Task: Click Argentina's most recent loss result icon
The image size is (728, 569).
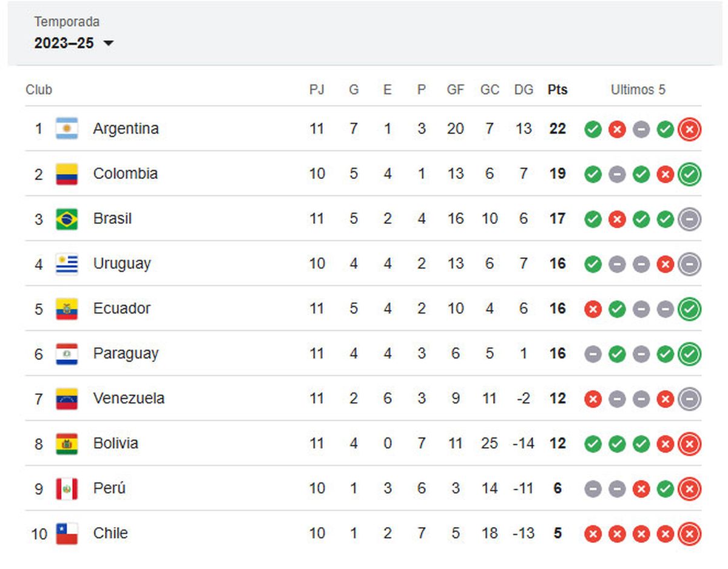Action: click(689, 129)
